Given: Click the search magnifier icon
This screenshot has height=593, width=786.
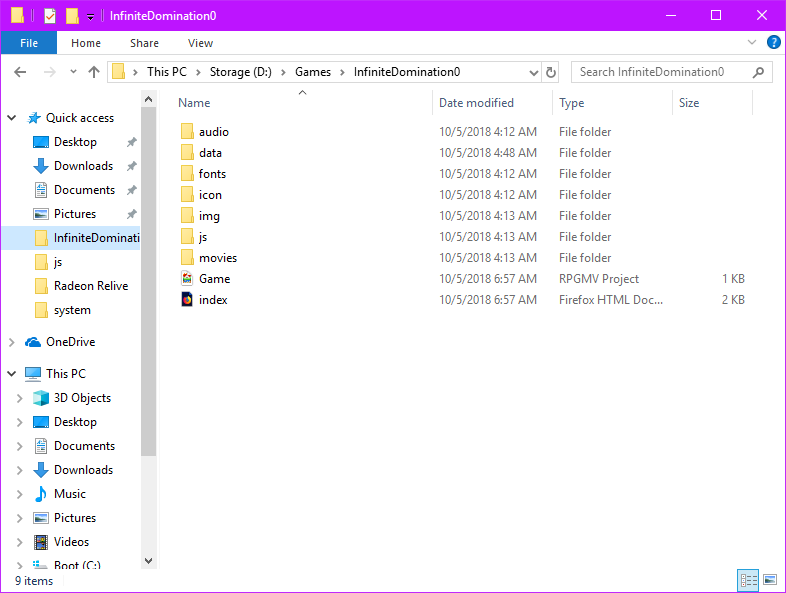Looking at the screenshot, I should [758, 72].
